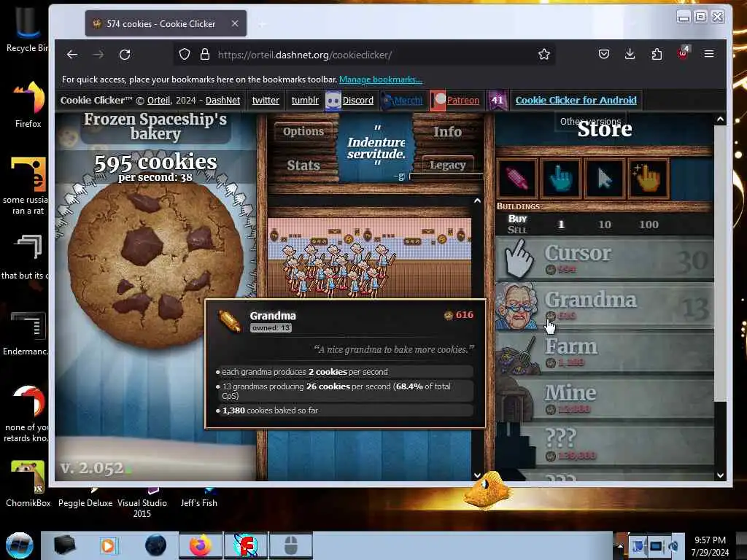The height and width of the screenshot is (560, 747).
Task: Click the grandma row in building view
Action: 370,257
